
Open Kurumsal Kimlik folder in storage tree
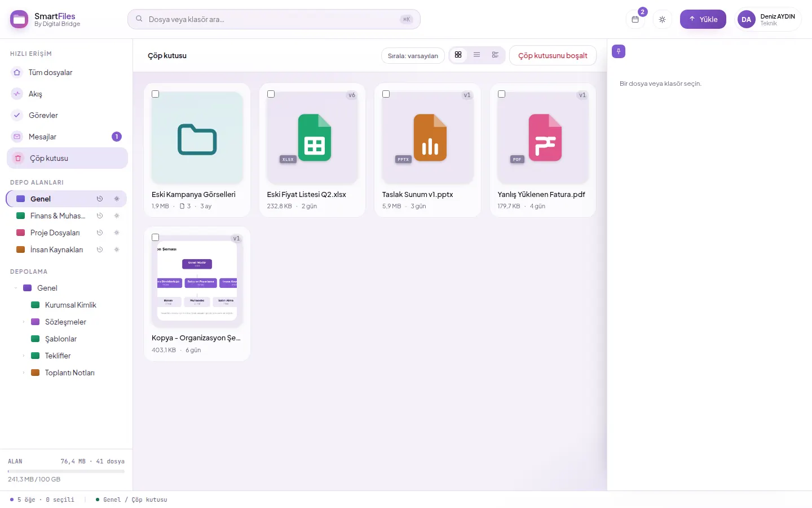point(70,305)
